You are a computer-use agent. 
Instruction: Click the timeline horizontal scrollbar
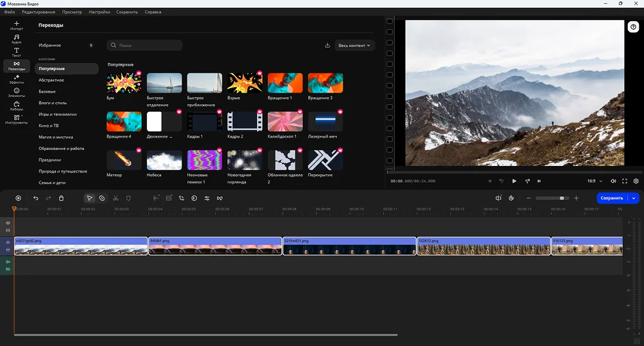click(x=206, y=335)
